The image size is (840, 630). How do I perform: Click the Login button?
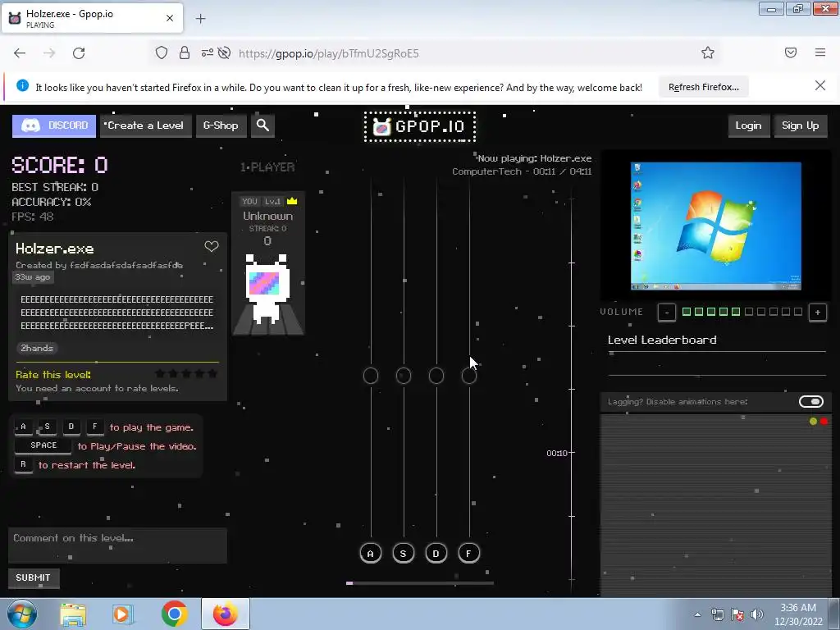pos(748,126)
